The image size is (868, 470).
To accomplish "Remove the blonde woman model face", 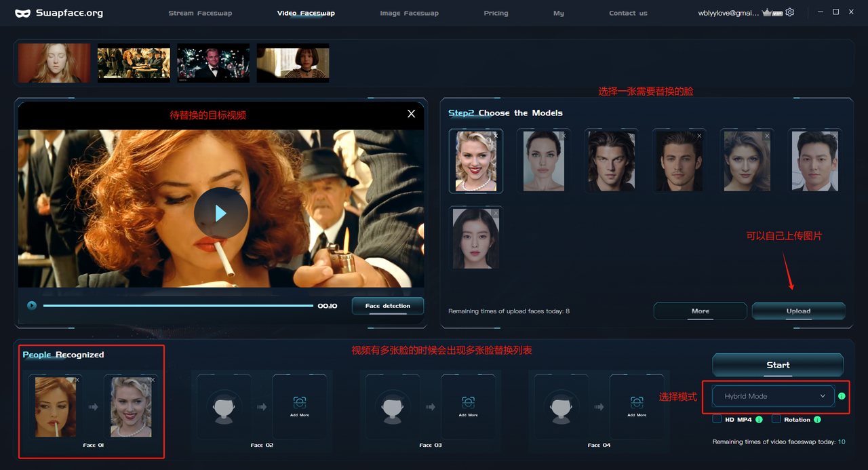I will [x=496, y=136].
